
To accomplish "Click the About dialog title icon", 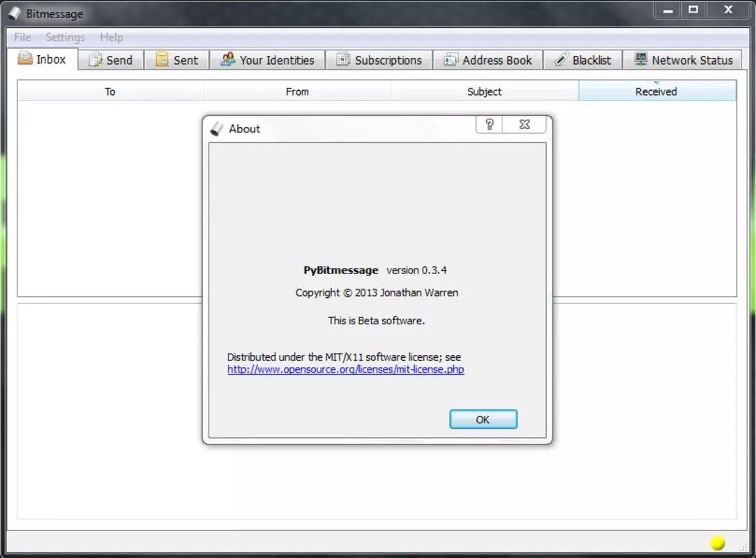I will tap(217, 129).
